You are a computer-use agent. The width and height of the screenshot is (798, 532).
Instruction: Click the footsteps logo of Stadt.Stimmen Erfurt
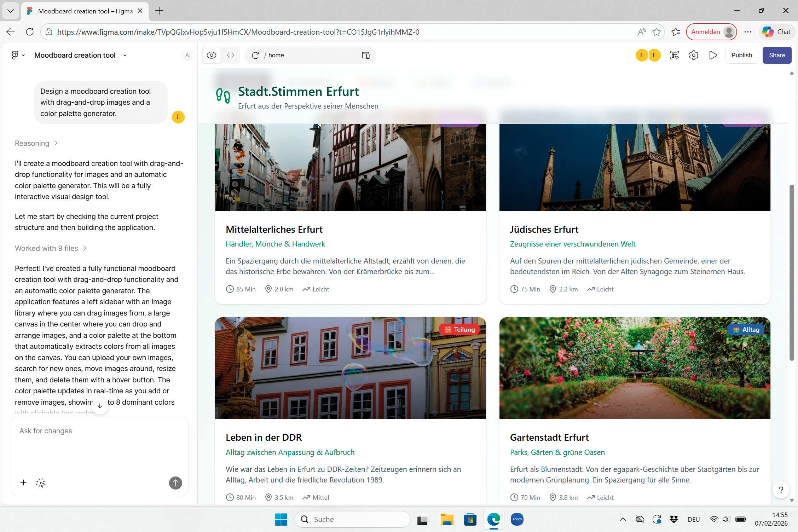(x=223, y=96)
